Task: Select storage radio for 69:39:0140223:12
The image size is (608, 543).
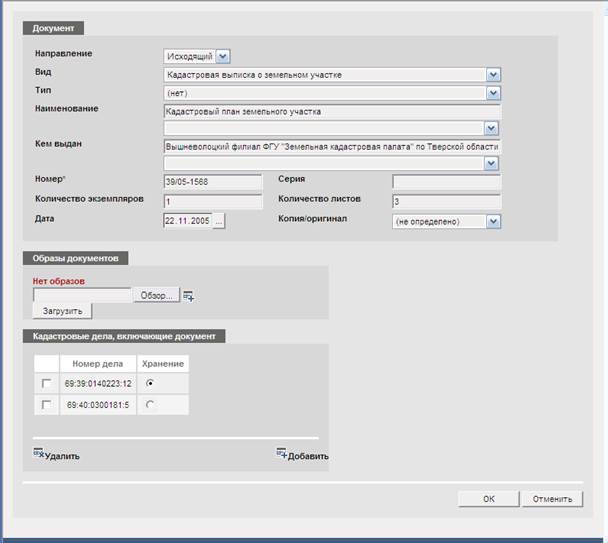Action: click(x=151, y=384)
